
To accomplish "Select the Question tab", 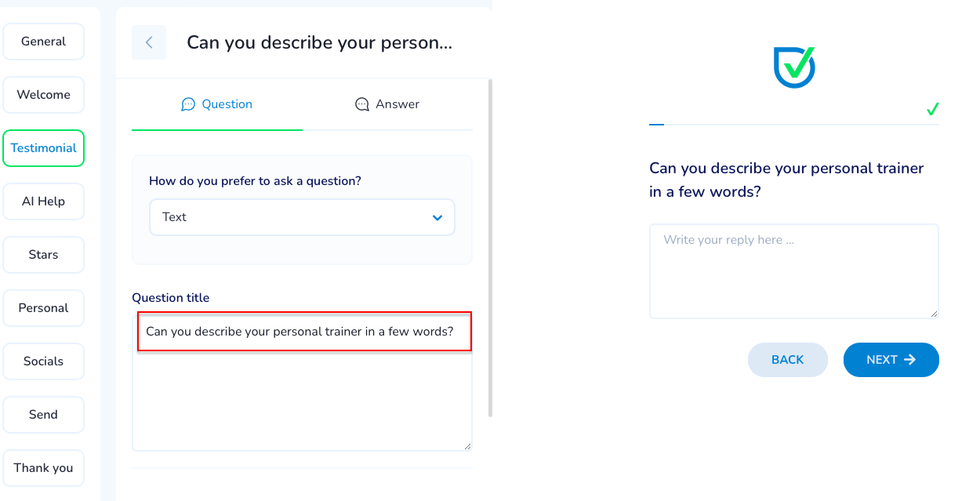I will 217,104.
